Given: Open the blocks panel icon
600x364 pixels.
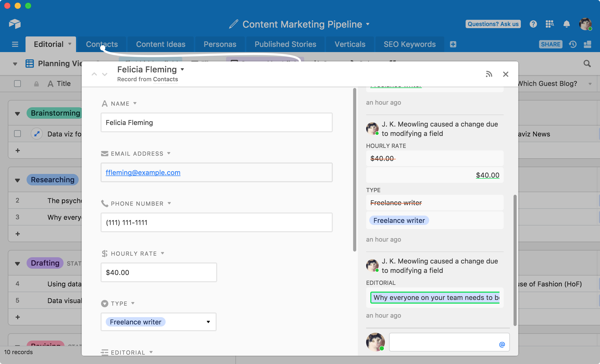Looking at the screenshot, I should pyautogui.click(x=587, y=44).
